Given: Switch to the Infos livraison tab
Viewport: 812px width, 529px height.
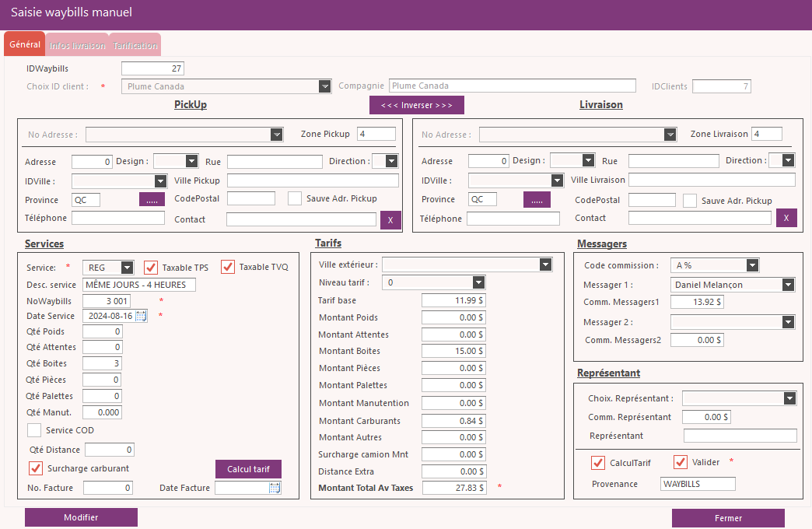Looking at the screenshot, I should 77,46.
